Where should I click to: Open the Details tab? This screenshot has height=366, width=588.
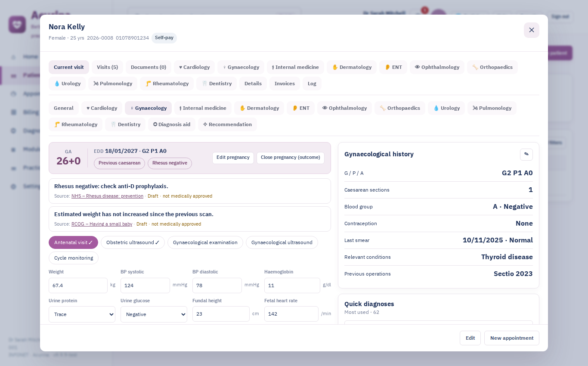click(253, 84)
